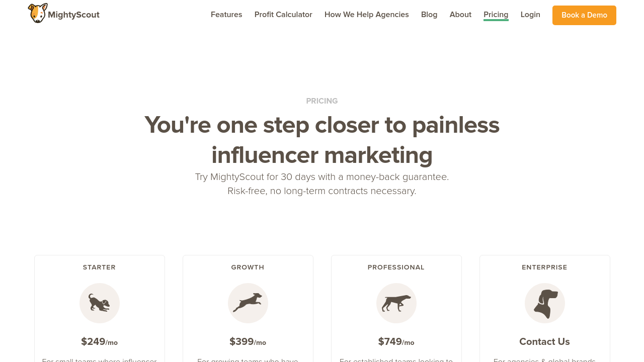
Task: Click the Growth plan leaping dog icon
Action: [248, 303]
